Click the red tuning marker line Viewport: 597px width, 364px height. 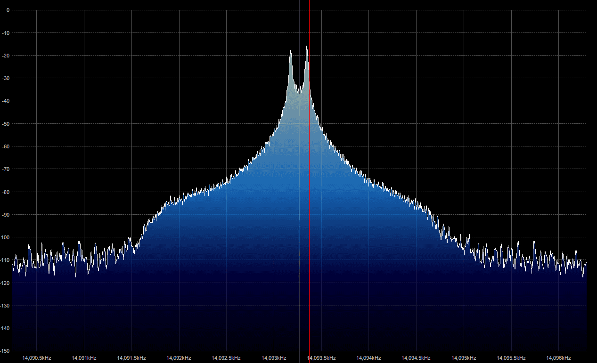(x=309, y=188)
